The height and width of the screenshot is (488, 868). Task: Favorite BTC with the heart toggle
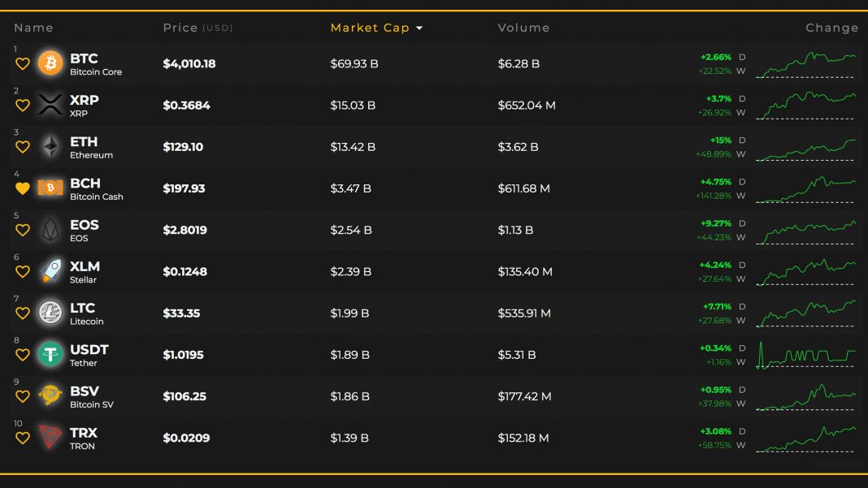click(x=23, y=64)
